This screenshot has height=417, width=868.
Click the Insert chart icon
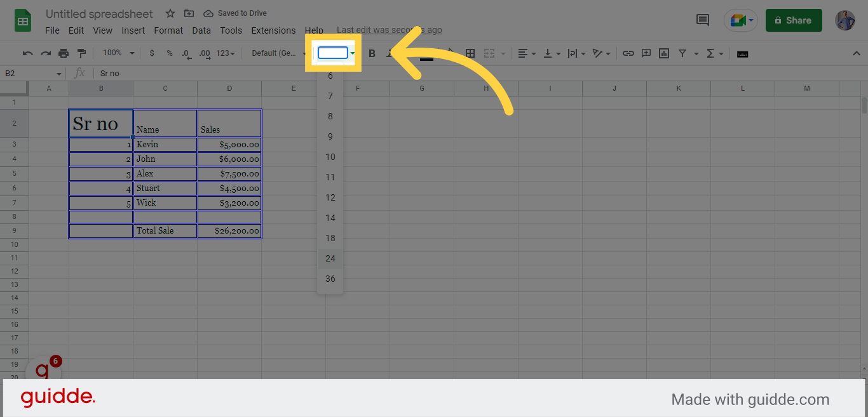click(664, 53)
